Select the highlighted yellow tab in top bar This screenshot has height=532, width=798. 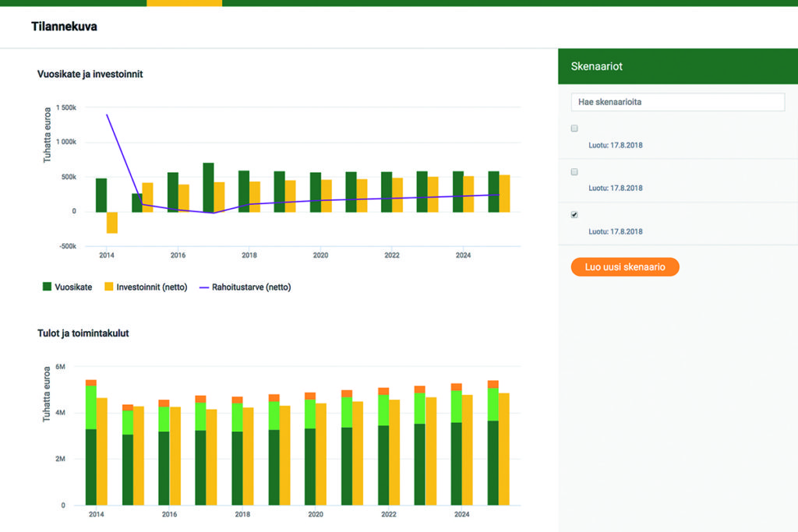(184, 3)
